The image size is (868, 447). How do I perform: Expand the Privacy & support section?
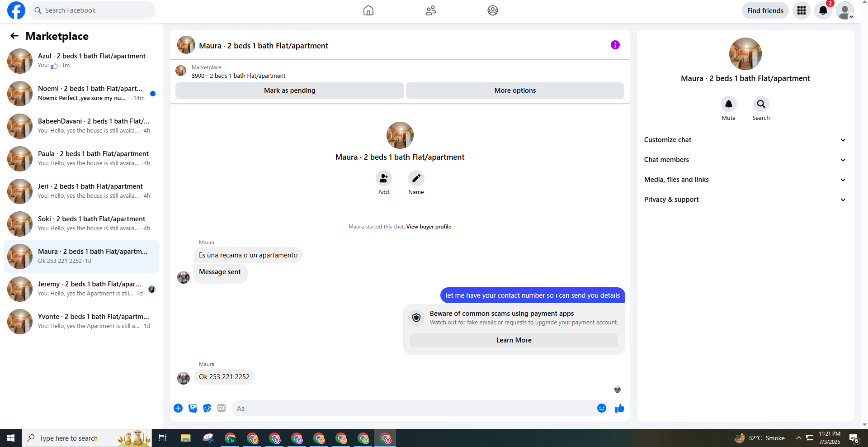tap(745, 200)
